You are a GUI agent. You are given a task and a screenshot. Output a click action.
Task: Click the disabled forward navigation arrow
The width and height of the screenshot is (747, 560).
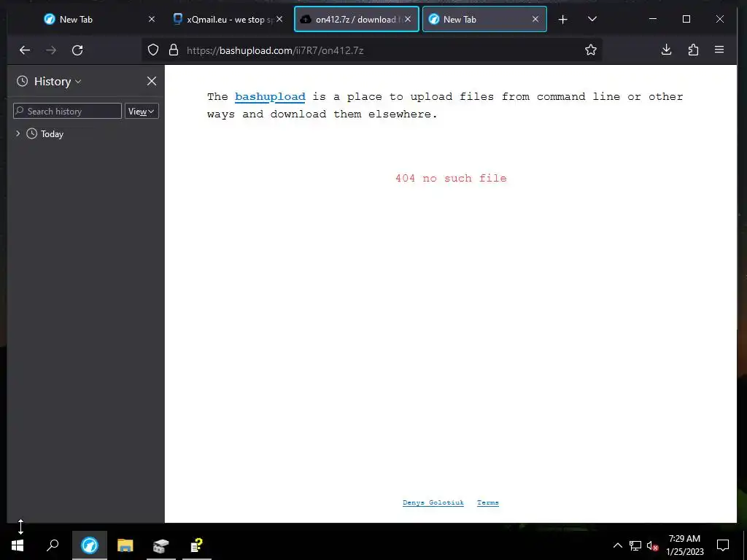51,50
